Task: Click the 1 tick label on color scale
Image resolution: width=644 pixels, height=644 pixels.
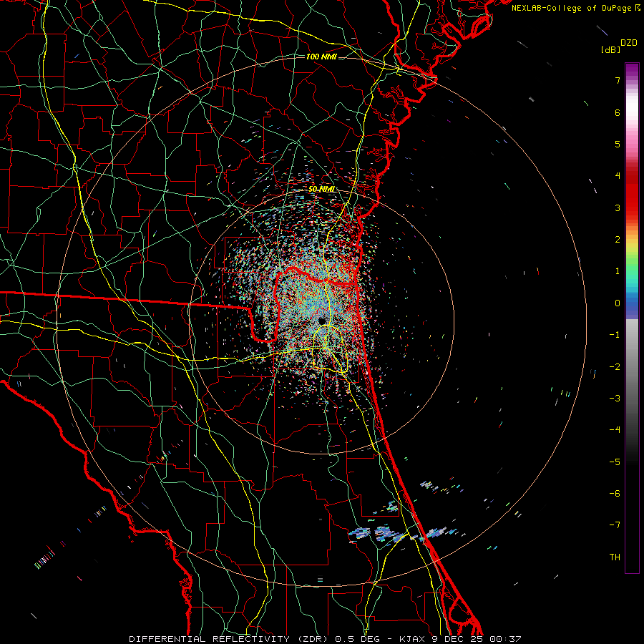Action: point(618,271)
